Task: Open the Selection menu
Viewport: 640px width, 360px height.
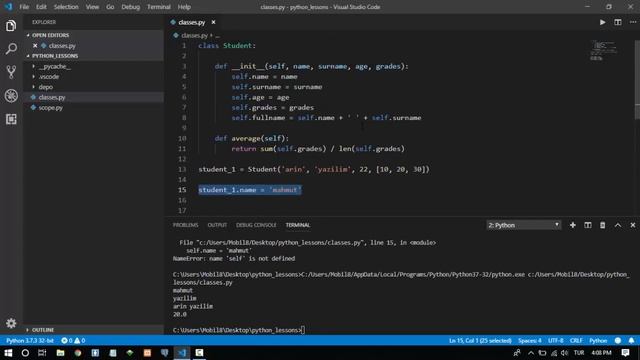Action: point(66,7)
